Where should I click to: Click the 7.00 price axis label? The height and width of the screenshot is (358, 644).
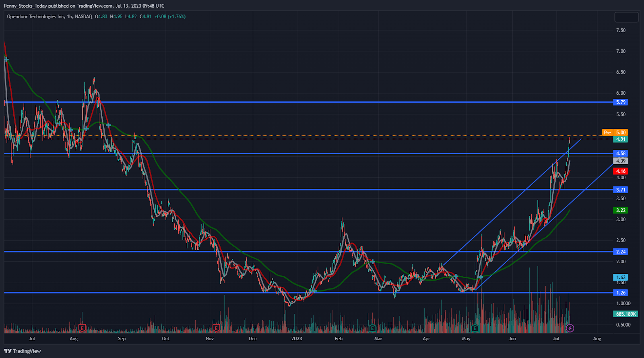(621, 51)
